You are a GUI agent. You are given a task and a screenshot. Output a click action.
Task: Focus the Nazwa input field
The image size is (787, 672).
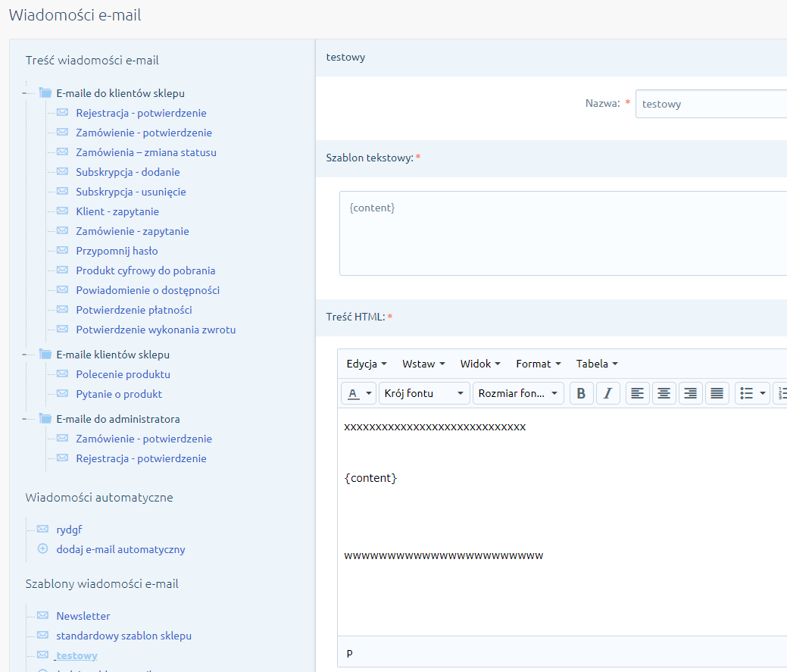(x=711, y=104)
